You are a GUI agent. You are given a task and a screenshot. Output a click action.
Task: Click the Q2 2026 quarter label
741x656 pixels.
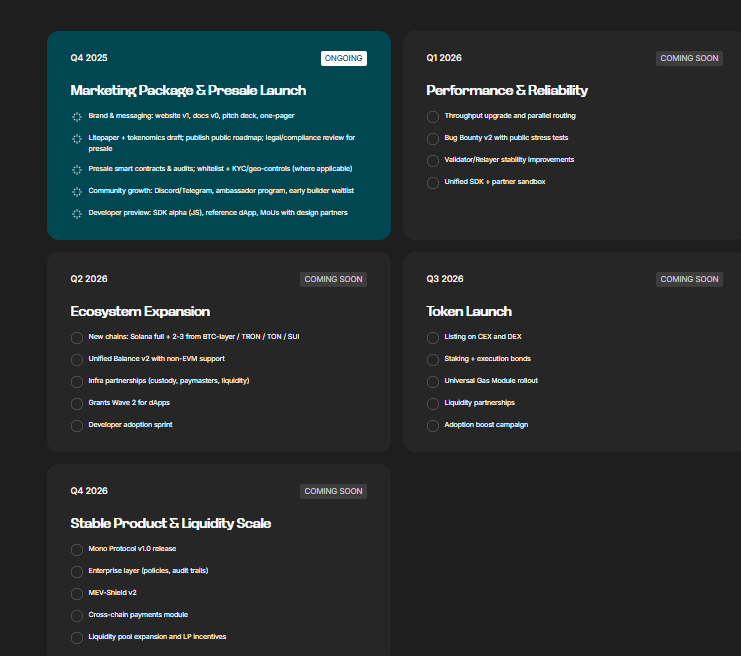89,279
